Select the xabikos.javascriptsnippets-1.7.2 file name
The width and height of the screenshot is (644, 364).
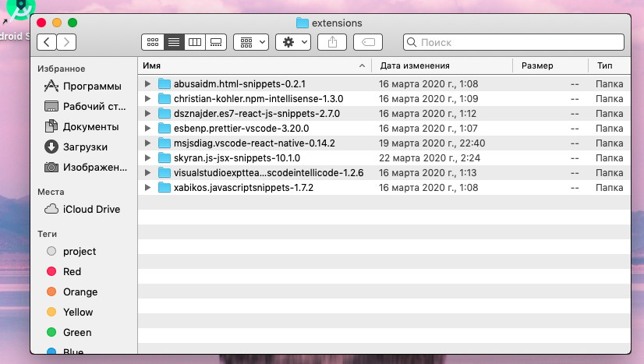coord(243,187)
